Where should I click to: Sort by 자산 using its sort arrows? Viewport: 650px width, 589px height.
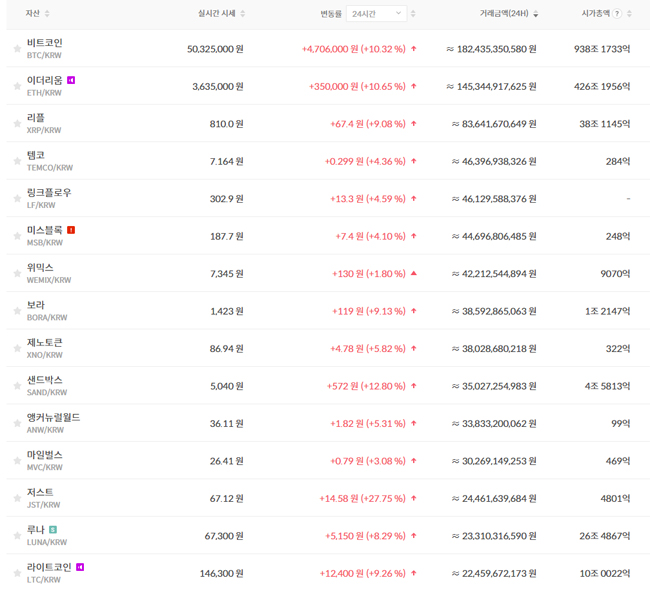click(x=47, y=14)
